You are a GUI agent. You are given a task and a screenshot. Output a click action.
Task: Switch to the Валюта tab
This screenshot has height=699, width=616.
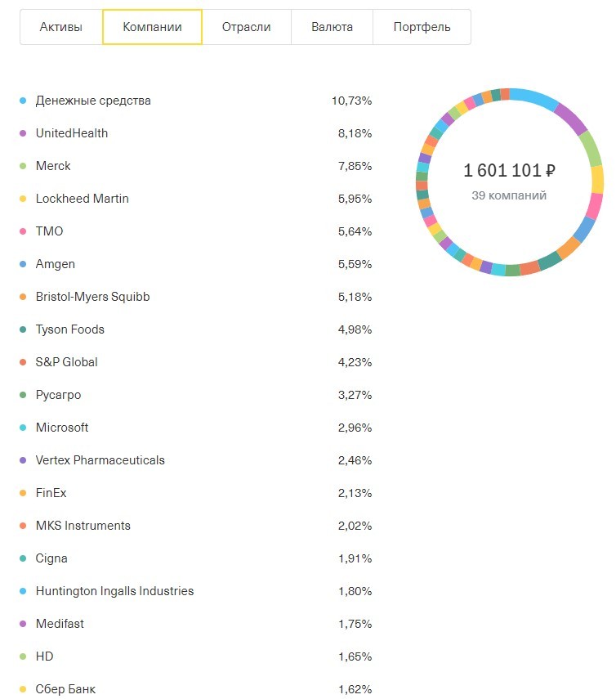click(x=332, y=27)
